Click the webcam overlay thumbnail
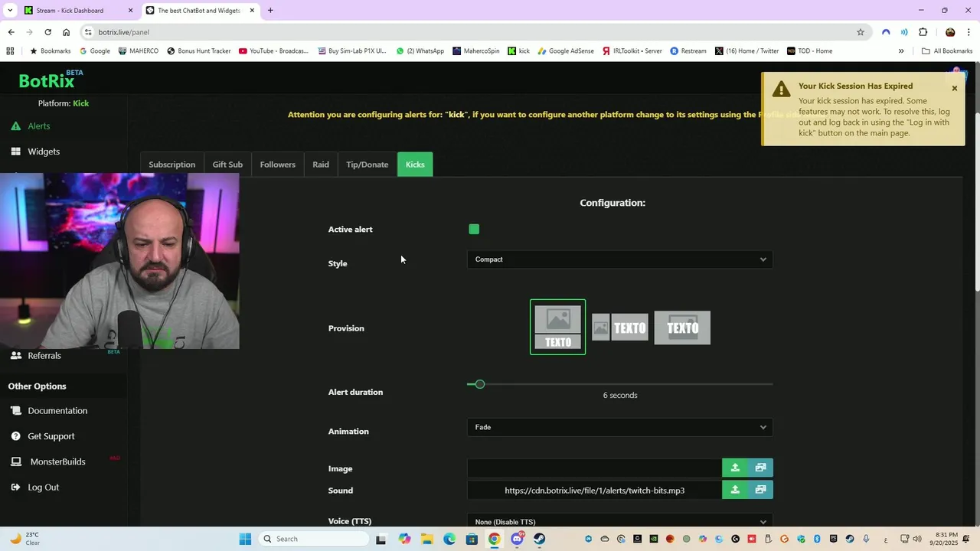980x551 pixels. (119, 261)
